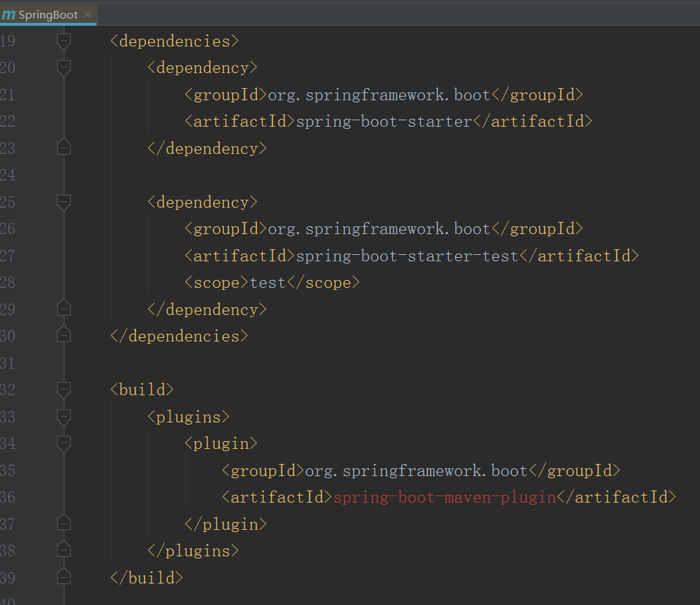Click spring-boot-starter-test artifactId value
The width and height of the screenshot is (700, 605).
click(407, 256)
